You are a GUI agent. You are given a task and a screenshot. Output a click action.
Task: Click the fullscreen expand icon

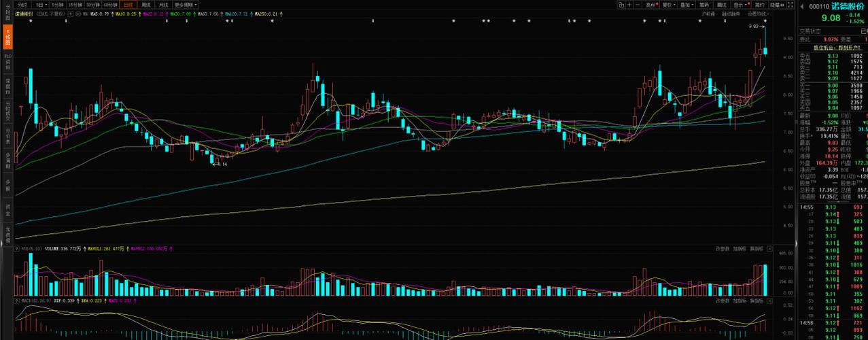click(x=791, y=4)
